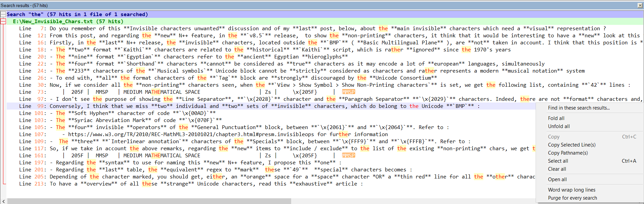Image resolution: width=644 pixels, height=204 pixels.
Task: Click Clear all to empty results
Action: pos(557,169)
